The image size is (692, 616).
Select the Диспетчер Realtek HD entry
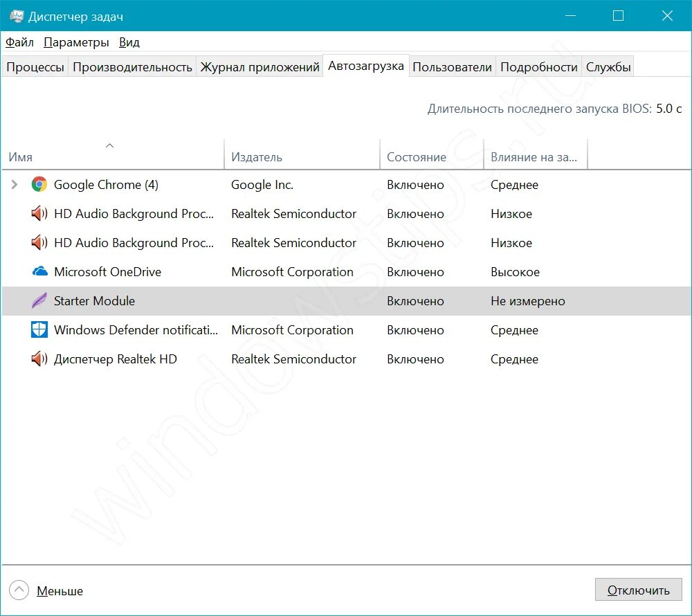tap(115, 359)
